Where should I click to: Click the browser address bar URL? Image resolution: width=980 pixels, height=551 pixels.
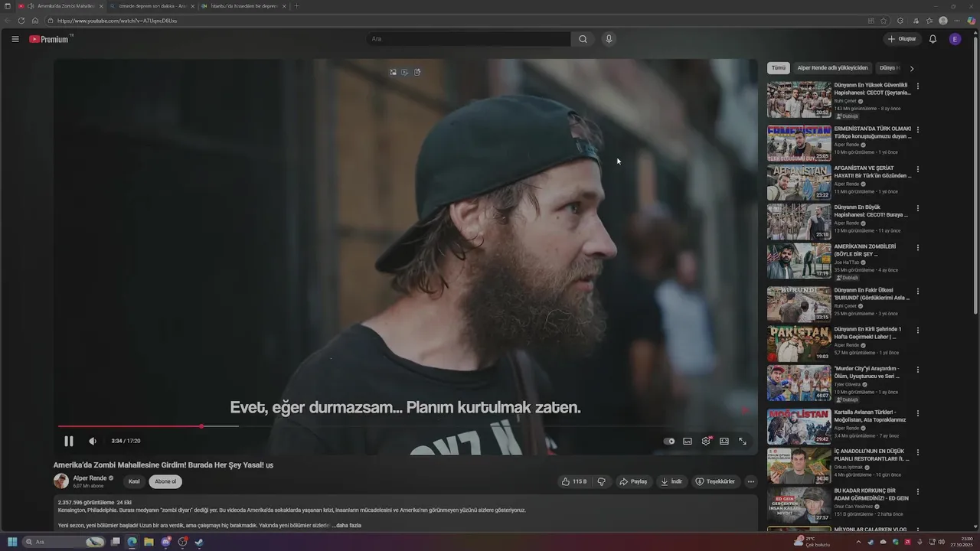117,21
